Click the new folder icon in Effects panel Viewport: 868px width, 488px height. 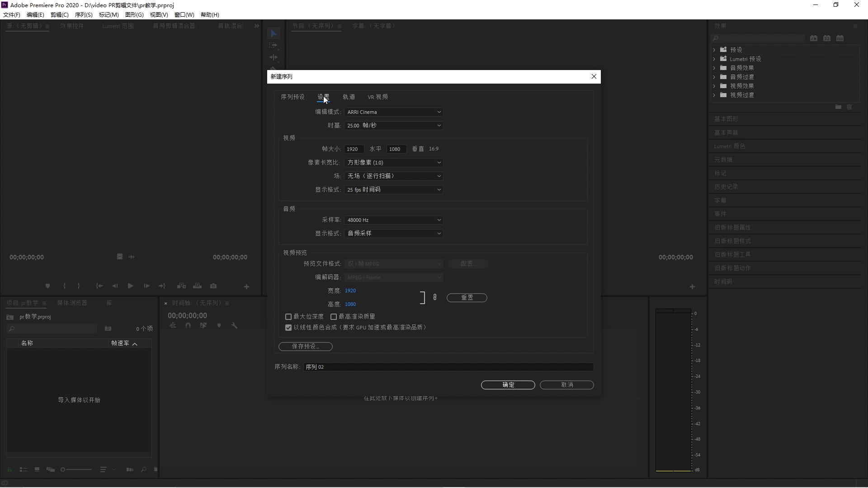(838, 107)
